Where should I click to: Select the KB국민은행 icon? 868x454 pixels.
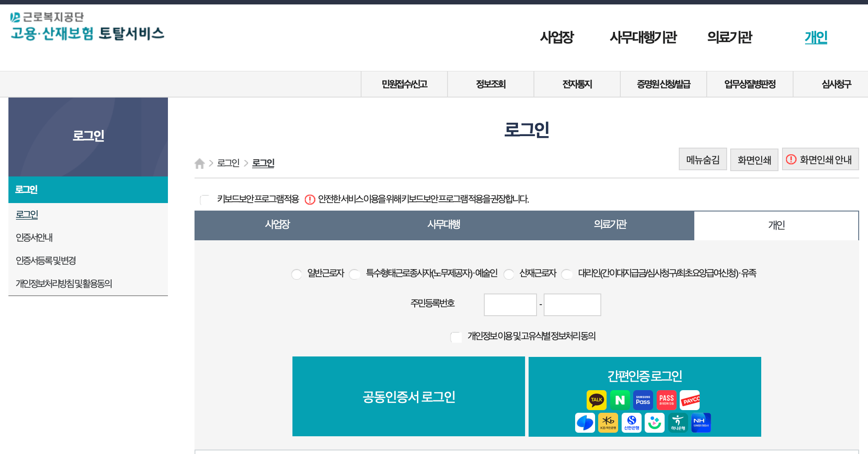point(608,423)
